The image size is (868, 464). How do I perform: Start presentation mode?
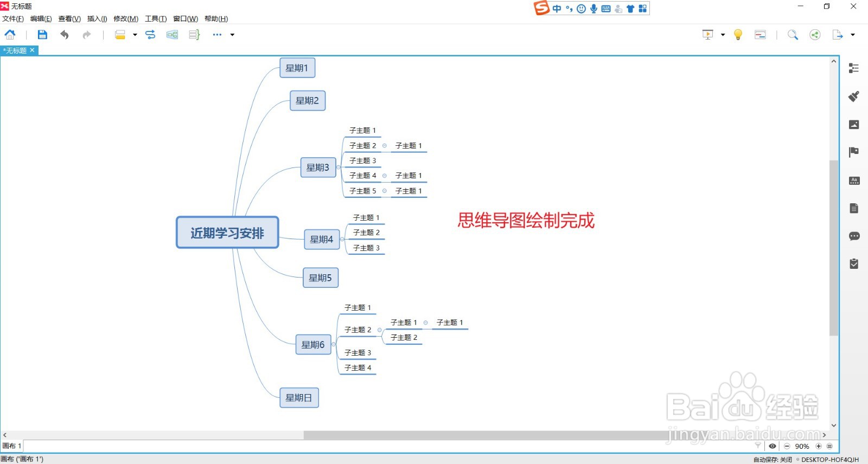708,35
